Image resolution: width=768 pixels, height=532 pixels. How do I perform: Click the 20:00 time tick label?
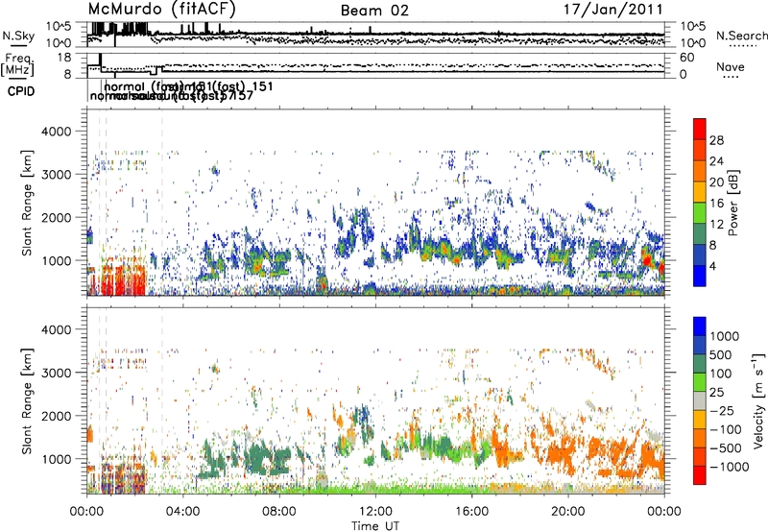pos(568,512)
